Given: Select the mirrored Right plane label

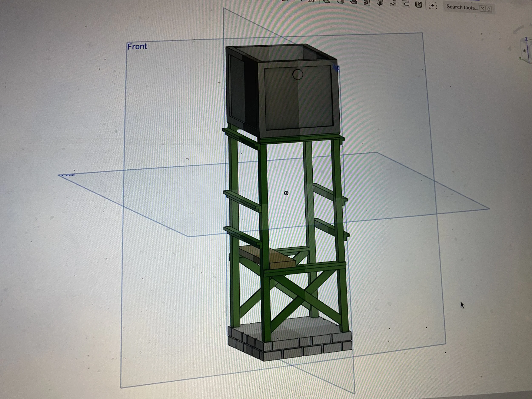Looking at the screenshot, I should (336, 68).
